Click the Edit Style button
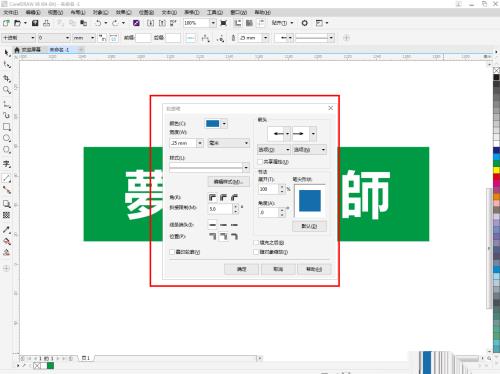The image size is (500, 374). click(x=228, y=182)
